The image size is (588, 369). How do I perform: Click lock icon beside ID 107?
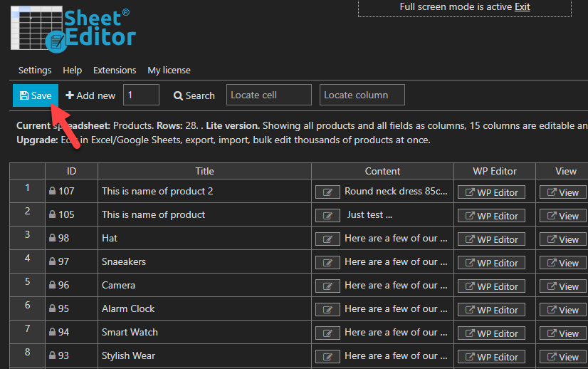click(52, 191)
